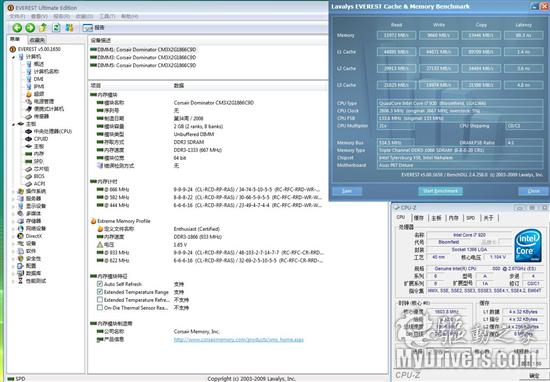Viewport: 550px width, 382px height.
Task: Open the 报告 report toolbar button
Action: (93, 28)
